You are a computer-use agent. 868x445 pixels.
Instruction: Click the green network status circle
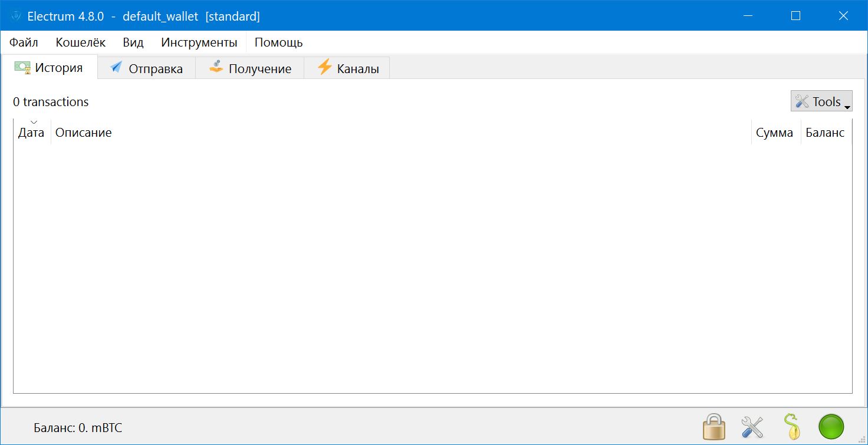point(831,427)
